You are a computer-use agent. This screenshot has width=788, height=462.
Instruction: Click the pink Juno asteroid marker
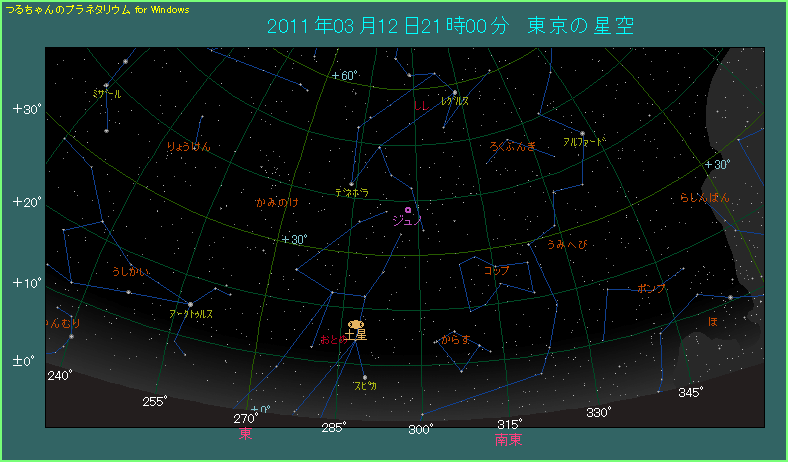pyautogui.click(x=408, y=210)
